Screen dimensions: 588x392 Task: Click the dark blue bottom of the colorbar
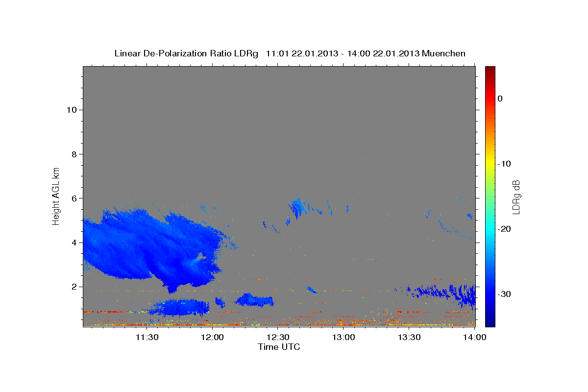(x=490, y=318)
